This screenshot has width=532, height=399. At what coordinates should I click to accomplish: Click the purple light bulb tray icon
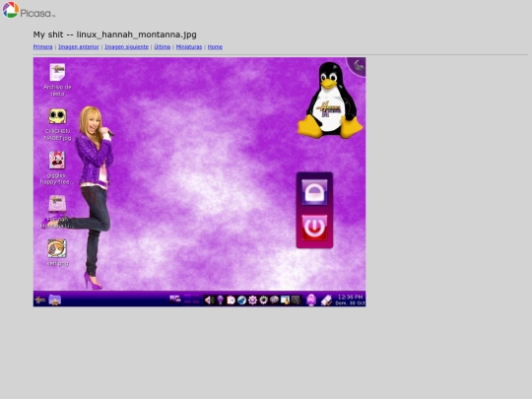(221, 299)
